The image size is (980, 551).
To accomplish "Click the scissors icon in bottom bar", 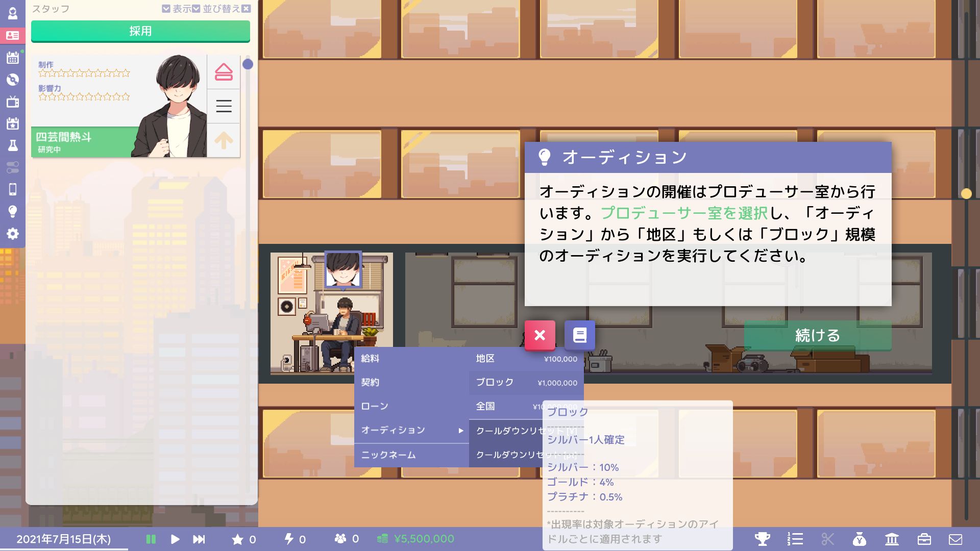I will click(x=827, y=539).
